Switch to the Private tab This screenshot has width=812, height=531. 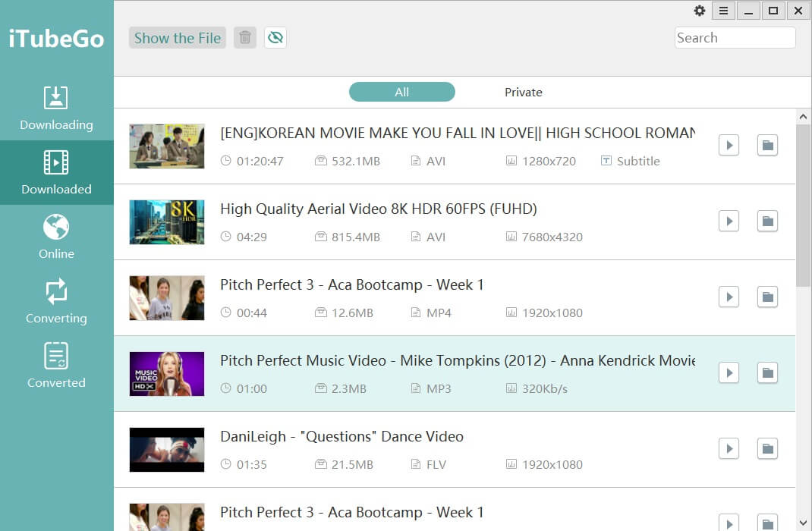point(524,92)
